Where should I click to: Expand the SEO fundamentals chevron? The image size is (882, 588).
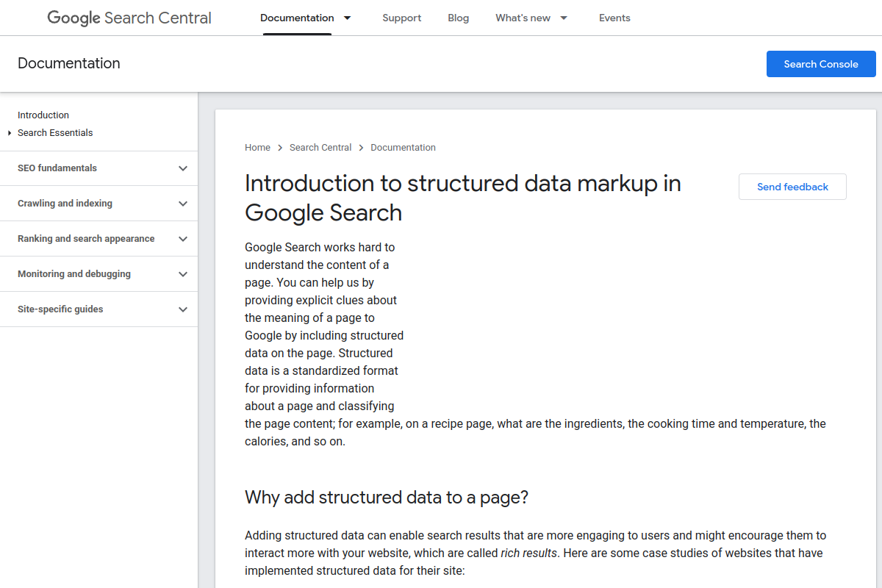[183, 168]
